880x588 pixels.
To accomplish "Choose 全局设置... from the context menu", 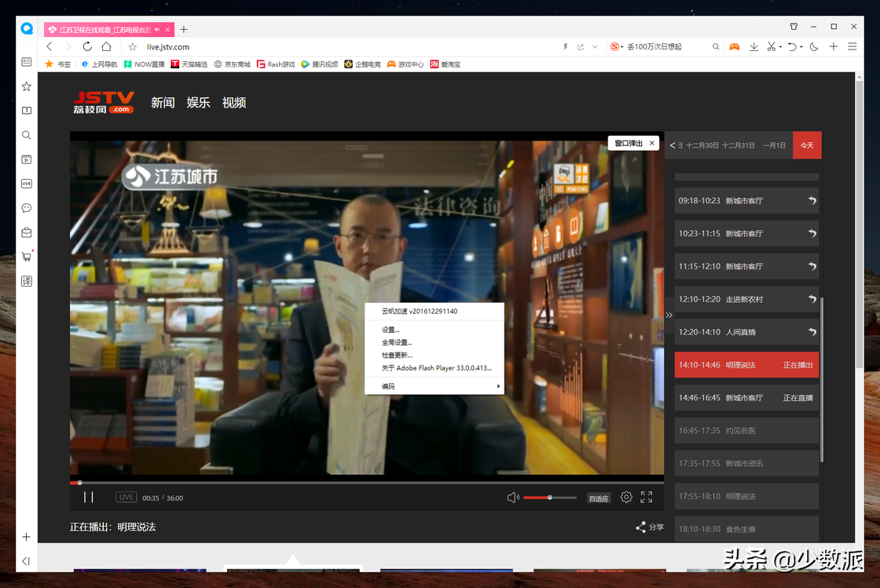I will tap(397, 342).
